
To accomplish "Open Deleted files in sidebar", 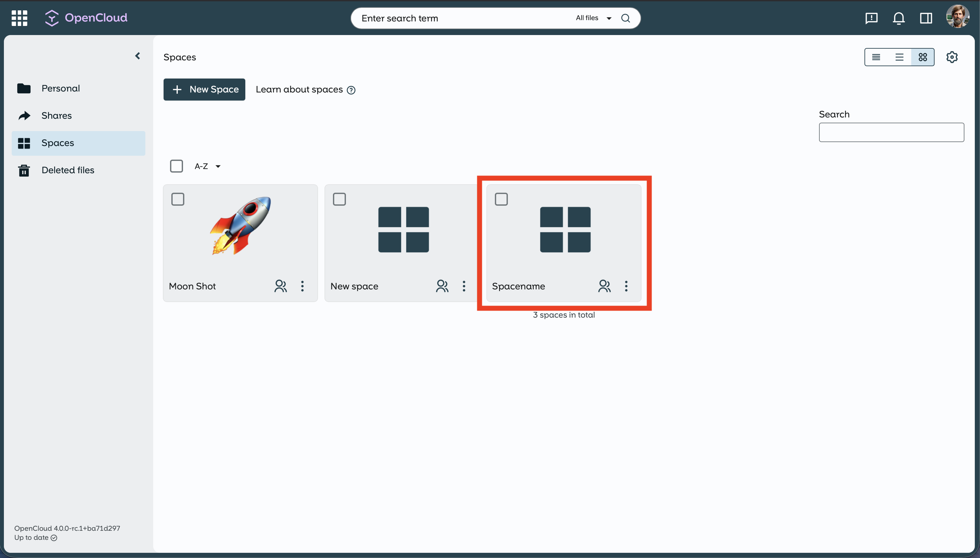I will point(68,170).
